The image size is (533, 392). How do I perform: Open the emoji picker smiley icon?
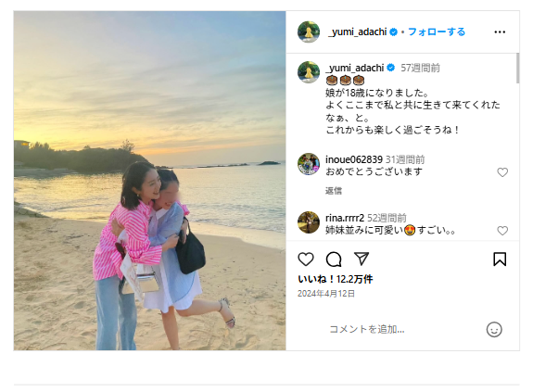(494, 330)
